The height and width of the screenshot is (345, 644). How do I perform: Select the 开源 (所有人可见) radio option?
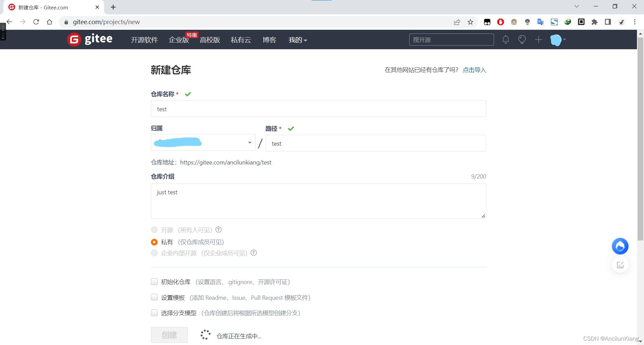click(x=154, y=230)
